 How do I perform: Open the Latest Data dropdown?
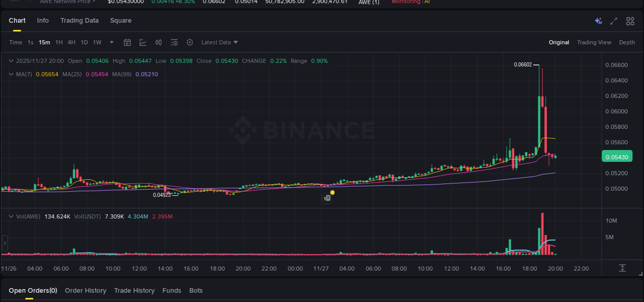point(218,42)
